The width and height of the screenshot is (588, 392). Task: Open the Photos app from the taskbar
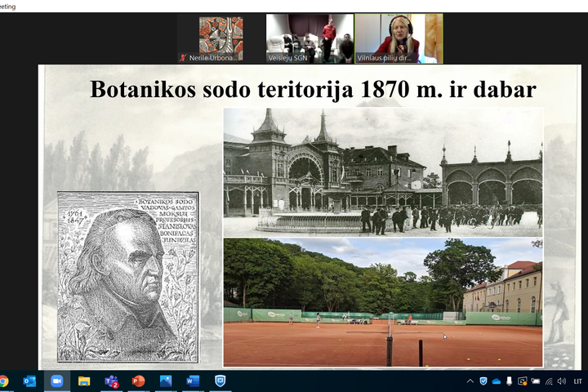click(165, 381)
